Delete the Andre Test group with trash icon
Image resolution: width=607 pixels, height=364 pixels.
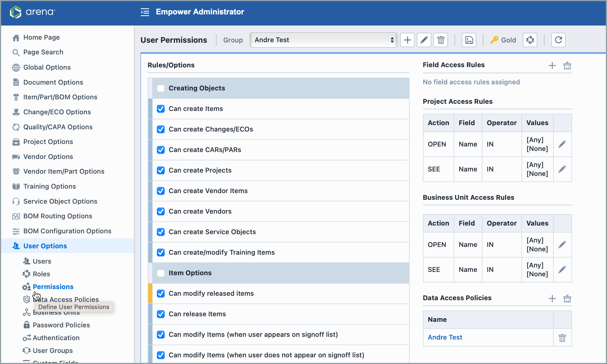441,40
